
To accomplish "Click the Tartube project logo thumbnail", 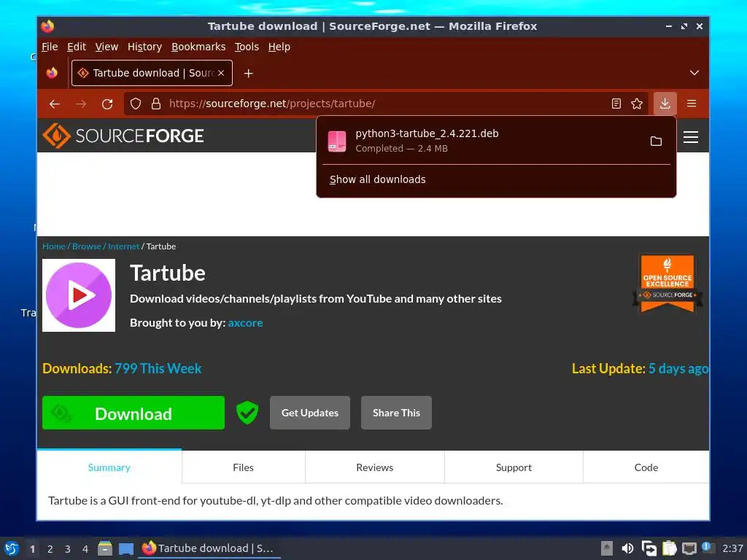I will [79, 295].
